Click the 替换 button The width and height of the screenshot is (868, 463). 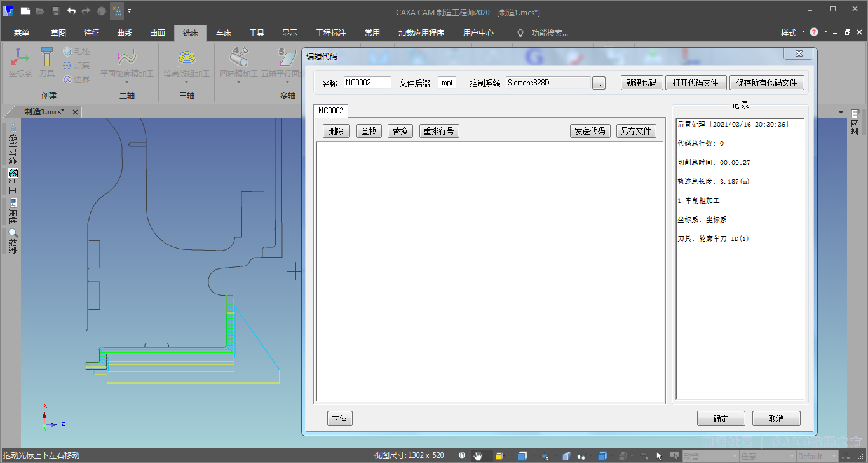click(x=400, y=131)
